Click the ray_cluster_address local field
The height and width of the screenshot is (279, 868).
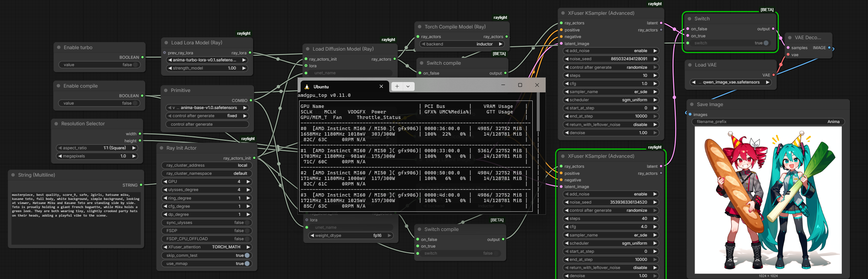pos(207,166)
